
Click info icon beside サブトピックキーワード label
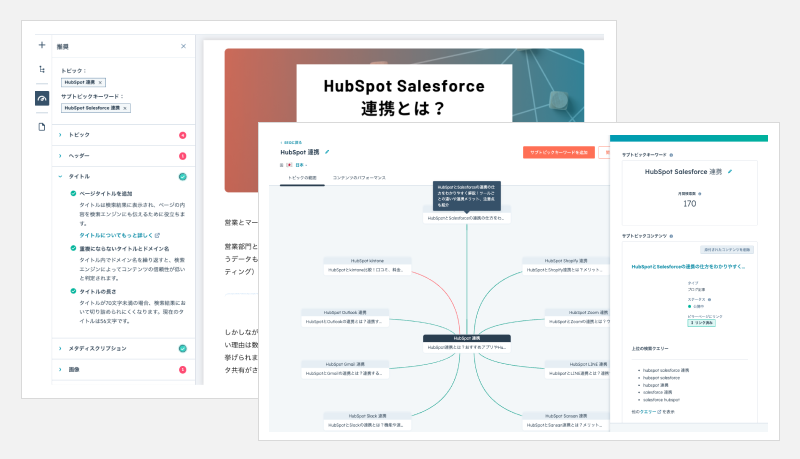point(671,155)
